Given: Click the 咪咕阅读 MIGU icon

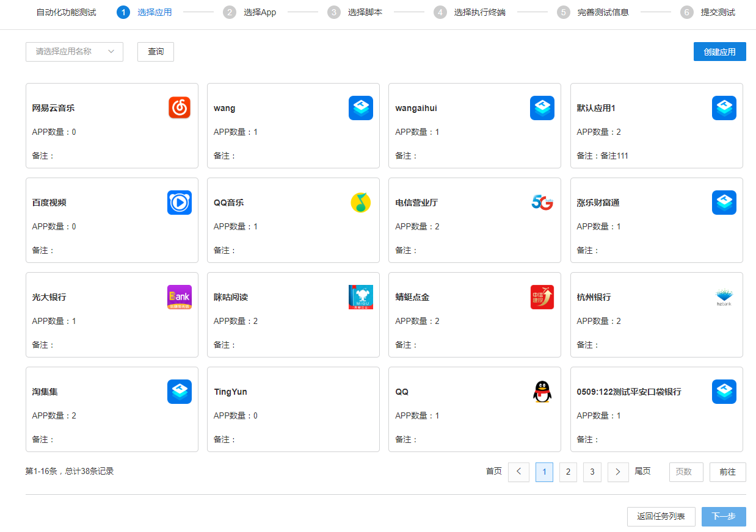Looking at the screenshot, I should (x=361, y=297).
